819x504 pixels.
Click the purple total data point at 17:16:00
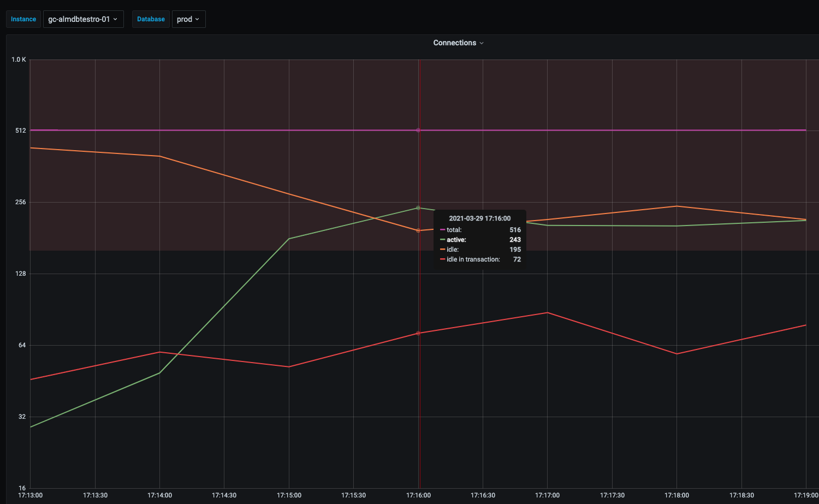[418, 131]
